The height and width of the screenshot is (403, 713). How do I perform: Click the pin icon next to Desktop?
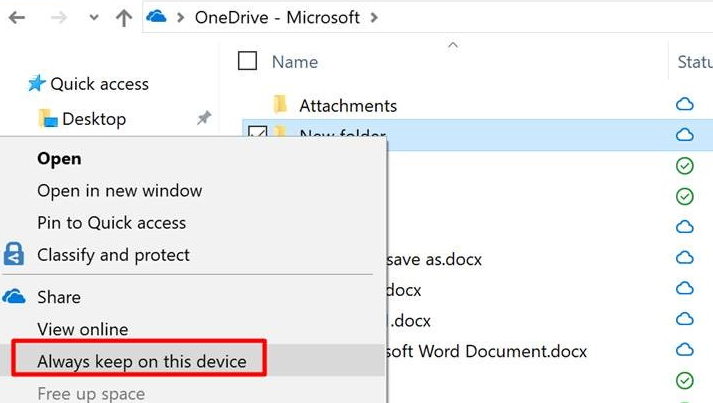[x=204, y=118]
